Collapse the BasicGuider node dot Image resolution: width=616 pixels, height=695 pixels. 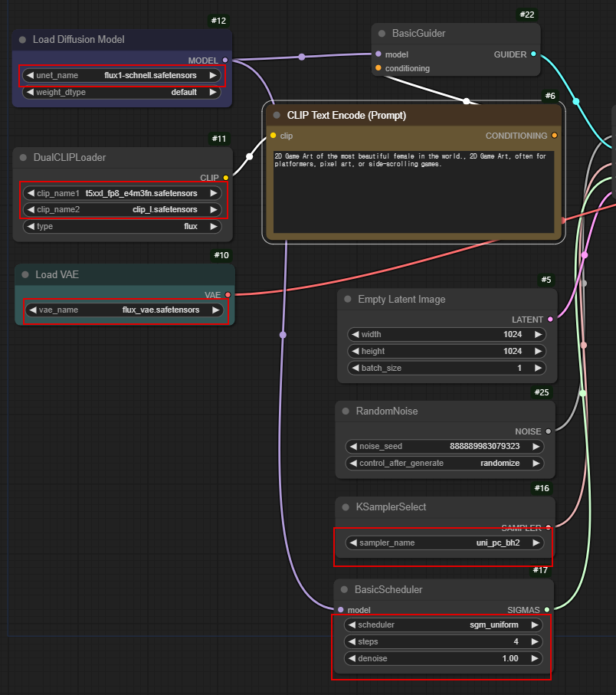[382, 34]
